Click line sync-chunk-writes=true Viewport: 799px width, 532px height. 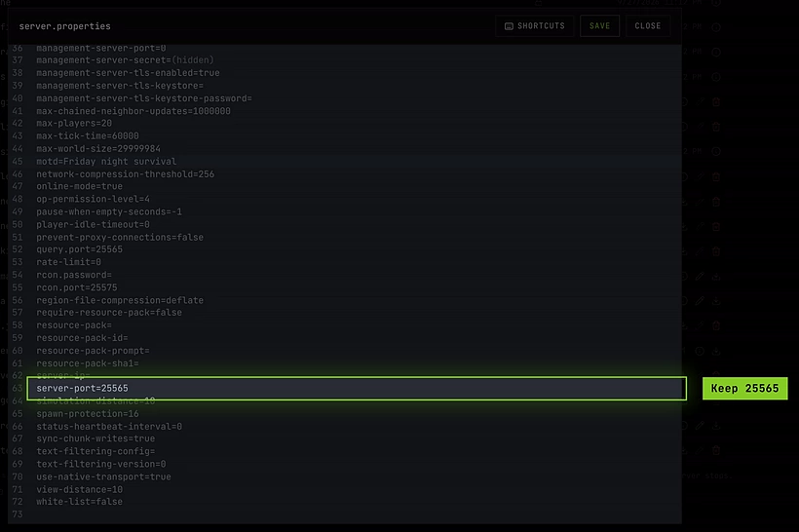[95, 438]
